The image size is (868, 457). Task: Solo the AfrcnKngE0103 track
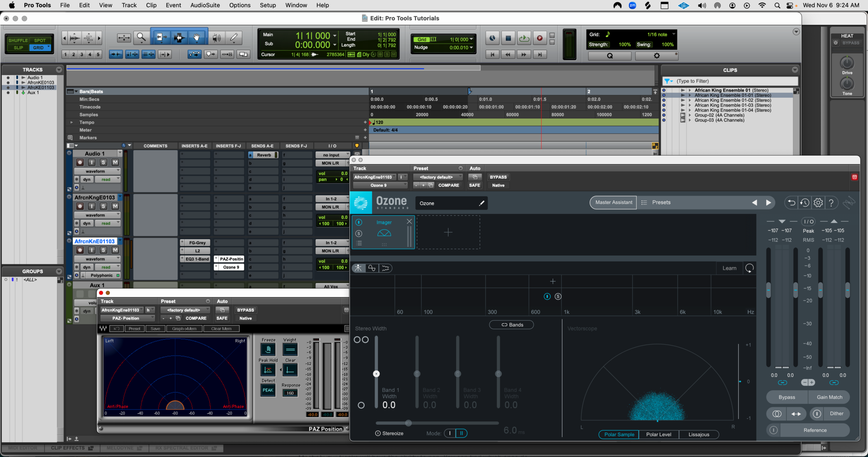(x=103, y=206)
